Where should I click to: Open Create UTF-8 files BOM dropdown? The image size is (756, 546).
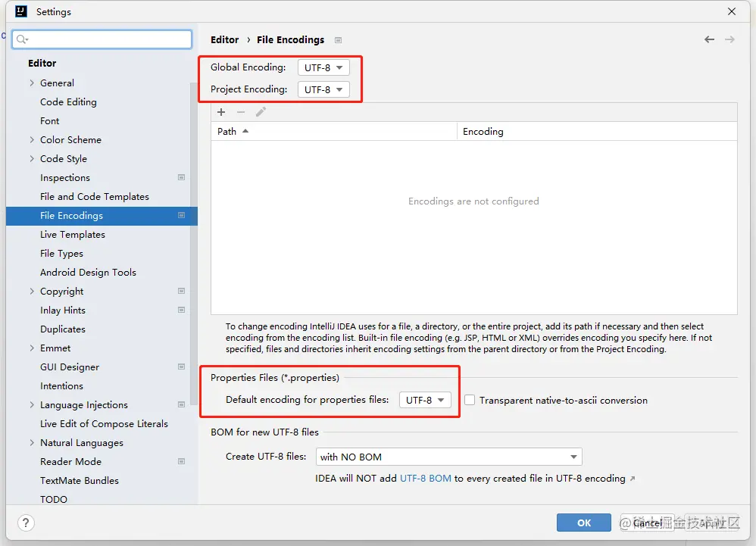449,457
